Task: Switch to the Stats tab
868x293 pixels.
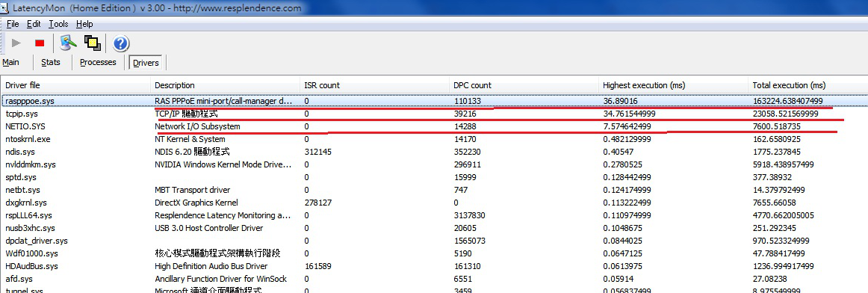Action: point(50,62)
